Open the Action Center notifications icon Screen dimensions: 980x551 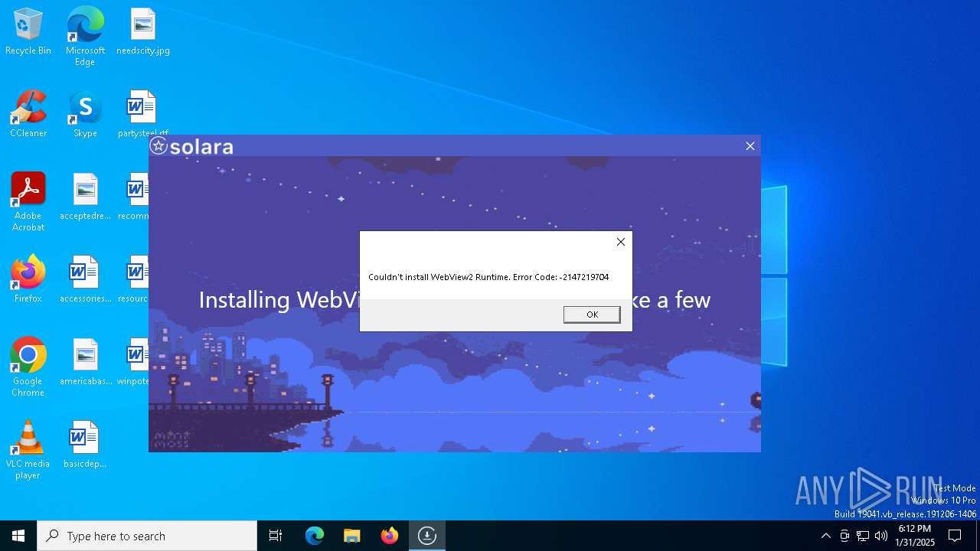tap(955, 536)
